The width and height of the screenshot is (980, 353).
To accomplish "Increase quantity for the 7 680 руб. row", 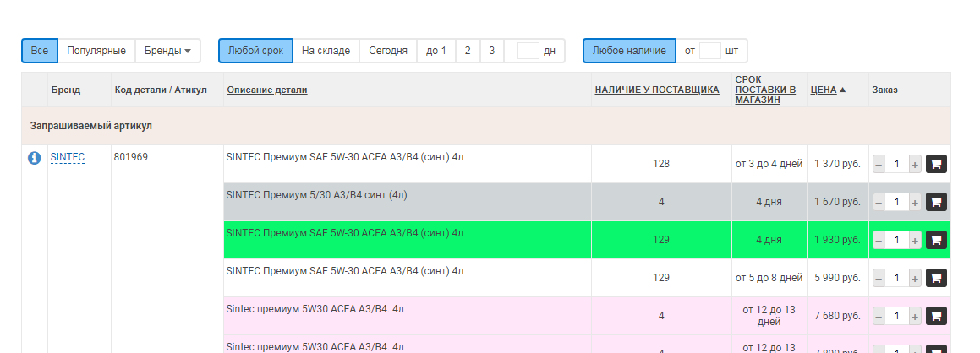I will point(915,317).
